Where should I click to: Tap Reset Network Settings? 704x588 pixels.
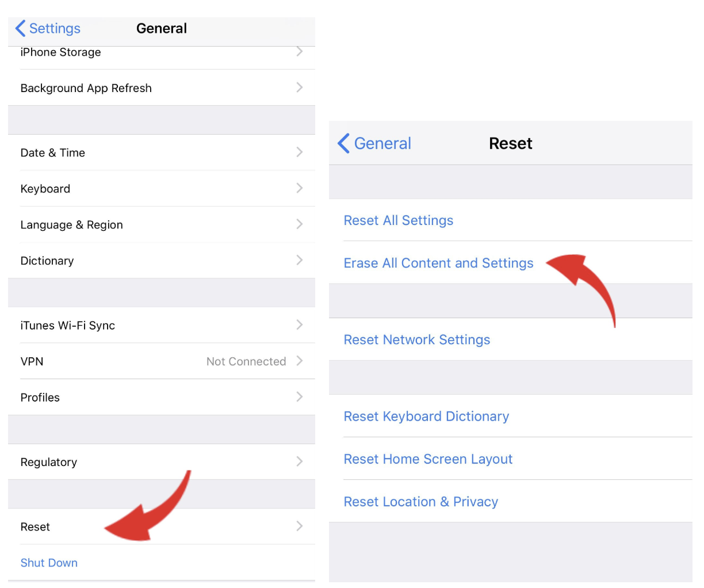[x=416, y=339]
